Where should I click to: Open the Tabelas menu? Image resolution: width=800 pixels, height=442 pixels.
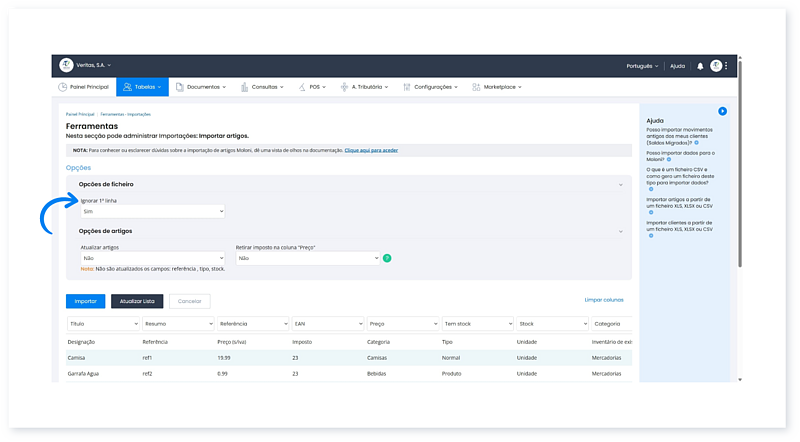(142, 87)
